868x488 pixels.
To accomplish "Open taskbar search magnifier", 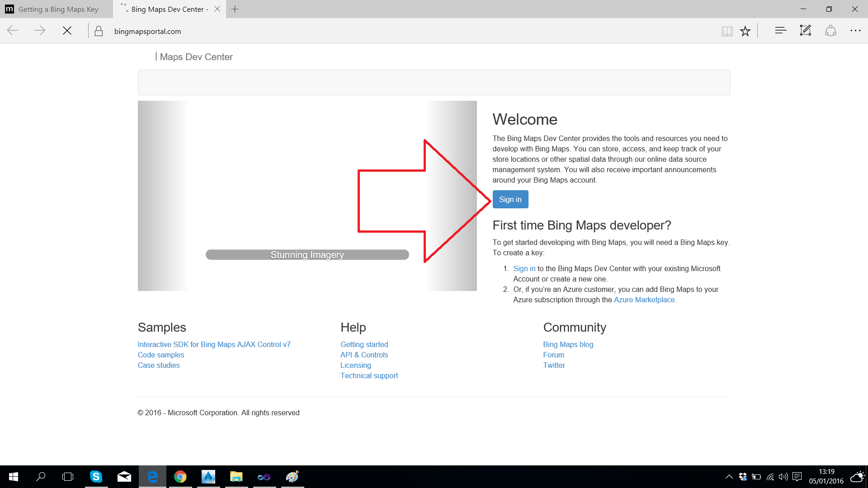I will pyautogui.click(x=41, y=477).
